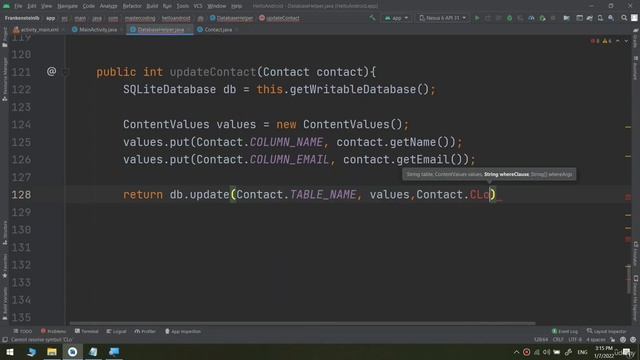Open the Build menu
640x360 pixels.
[x=152, y=6]
